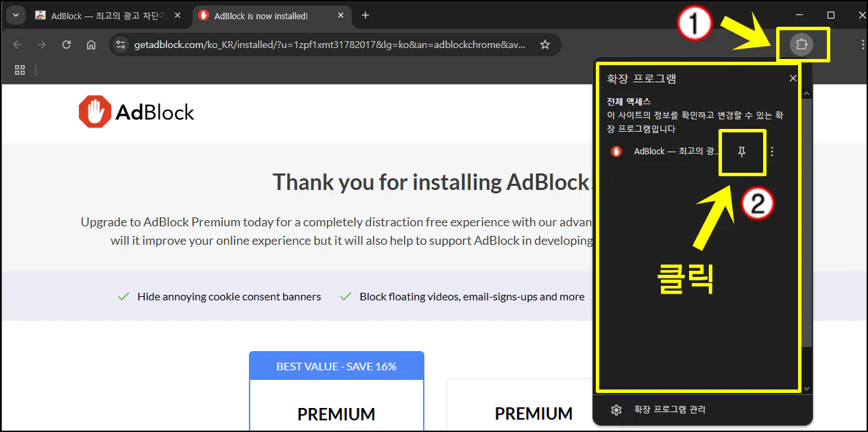Click the gear icon beside 확장 프로그램 관리

pyautogui.click(x=616, y=410)
